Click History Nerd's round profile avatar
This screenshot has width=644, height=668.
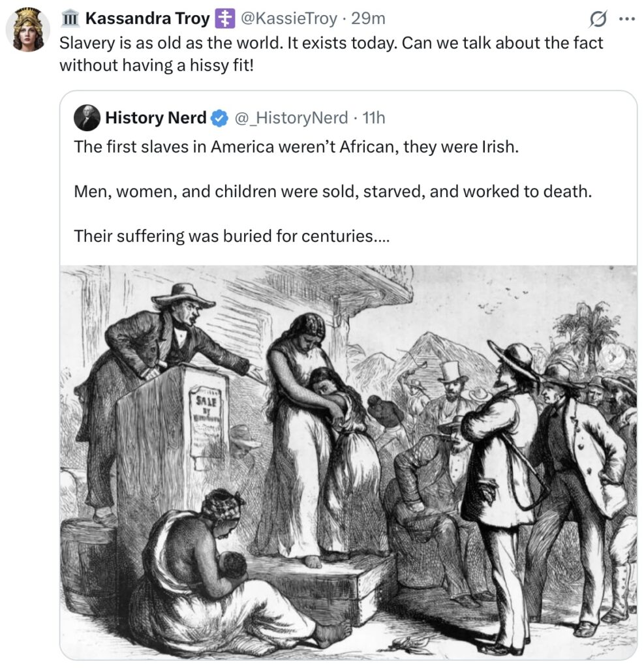click(87, 117)
